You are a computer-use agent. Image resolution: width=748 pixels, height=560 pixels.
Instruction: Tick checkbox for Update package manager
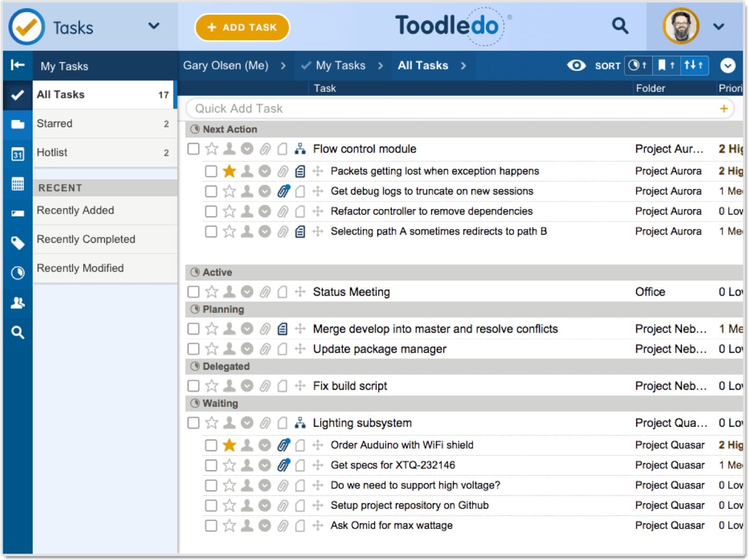193,349
